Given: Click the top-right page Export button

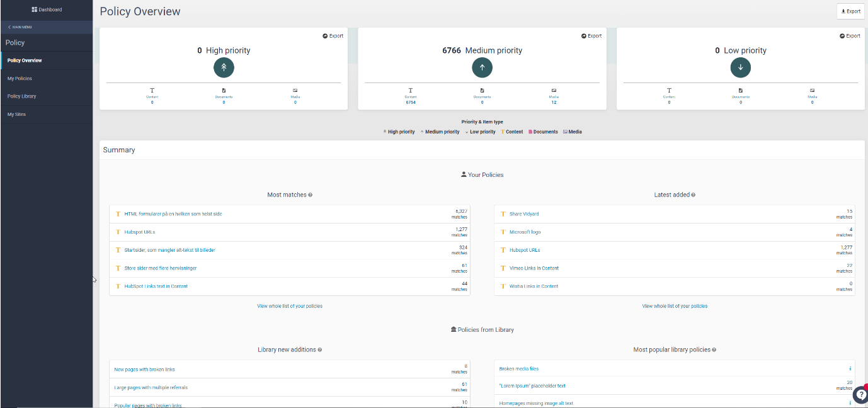Looking at the screenshot, I should point(850,11).
